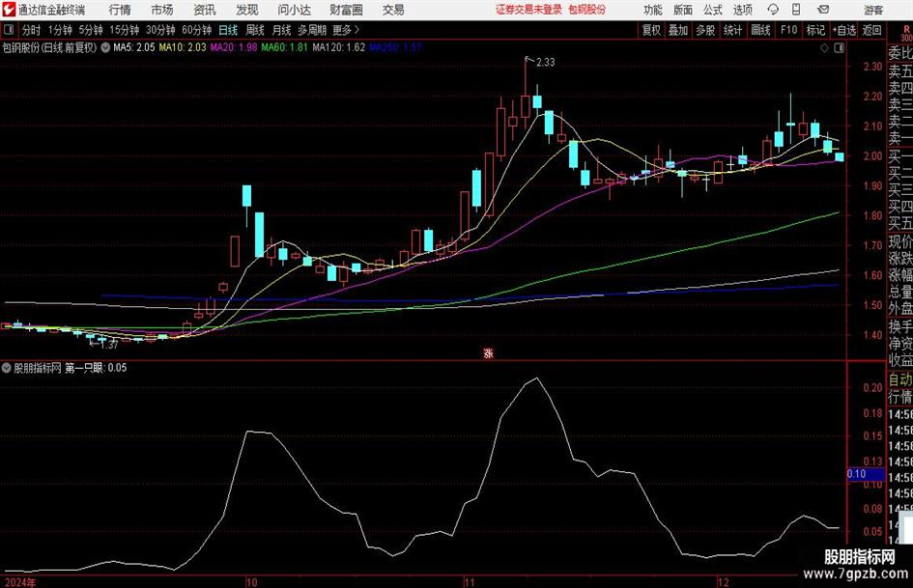Expand the circular dropdown beside 包钢股份 title
The width and height of the screenshot is (913, 588).
click(x=105, y=47)
